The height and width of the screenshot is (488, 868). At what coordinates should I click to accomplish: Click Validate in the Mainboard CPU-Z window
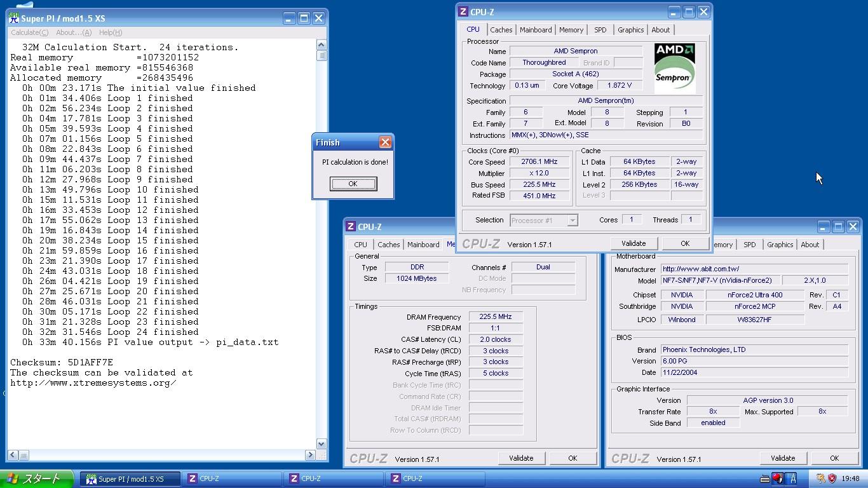coord(783,458)
